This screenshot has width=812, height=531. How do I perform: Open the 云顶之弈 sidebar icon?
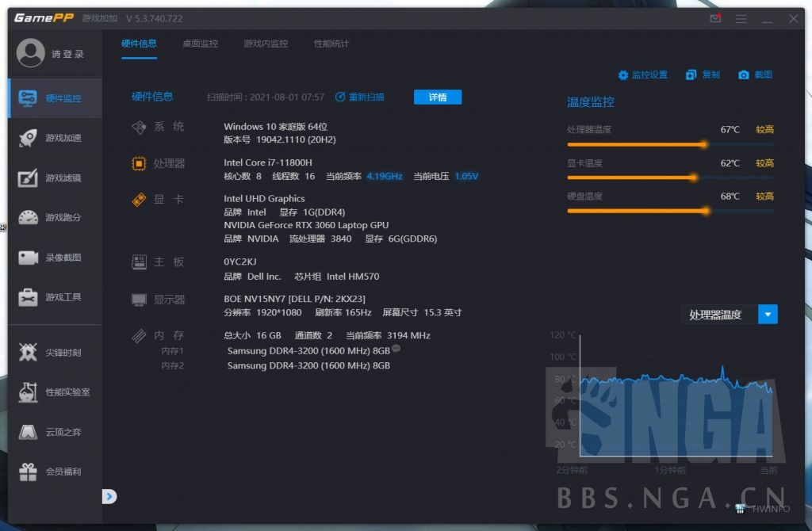(28, 432)
